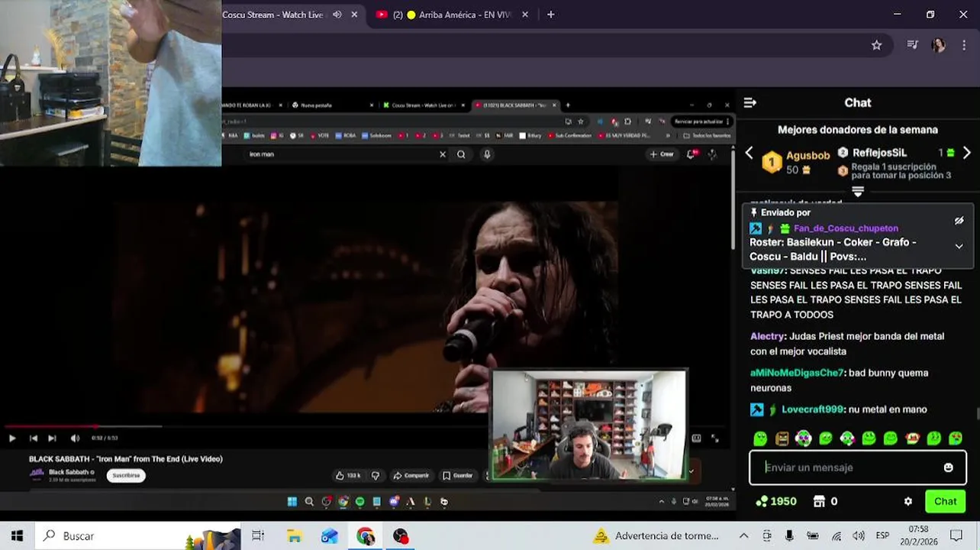The width and height of the screenshot is (980, 550).
Task: Expand the leaderboard using the small down handle
Action: coord(858,191)
